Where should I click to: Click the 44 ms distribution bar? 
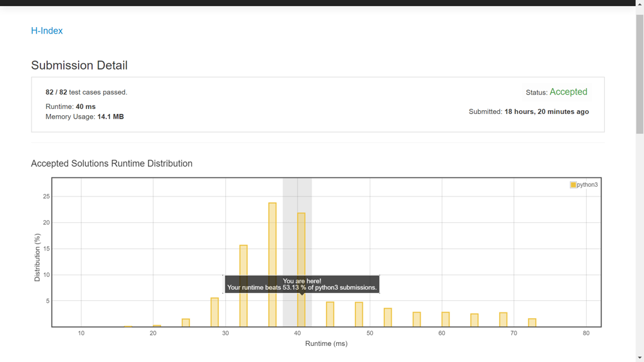click(x=330, y=314)
